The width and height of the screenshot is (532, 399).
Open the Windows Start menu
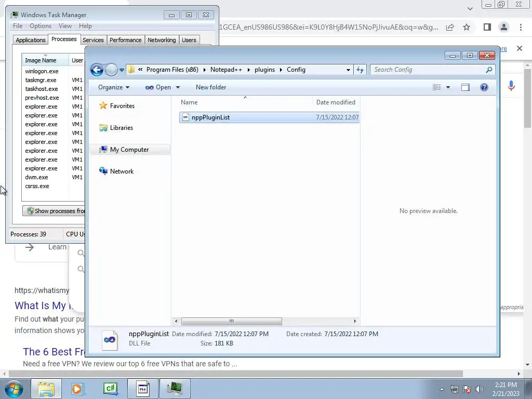(14, 389)
